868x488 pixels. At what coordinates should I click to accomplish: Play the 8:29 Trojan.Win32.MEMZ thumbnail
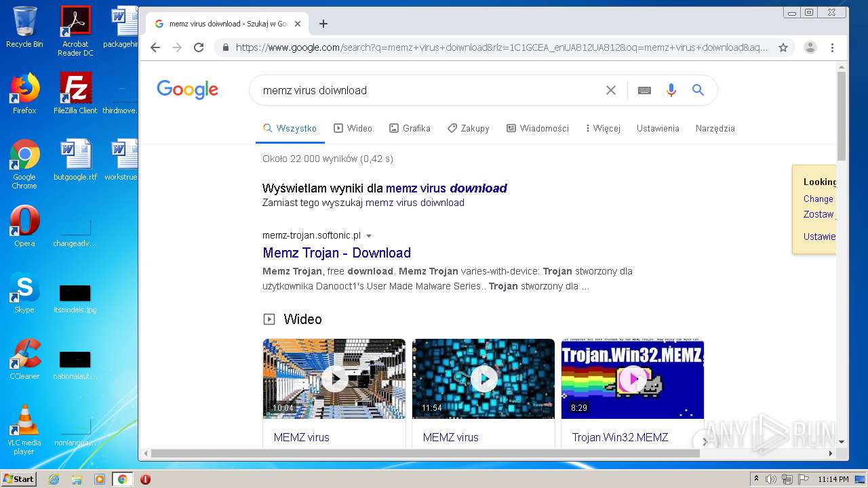(633, 378)
